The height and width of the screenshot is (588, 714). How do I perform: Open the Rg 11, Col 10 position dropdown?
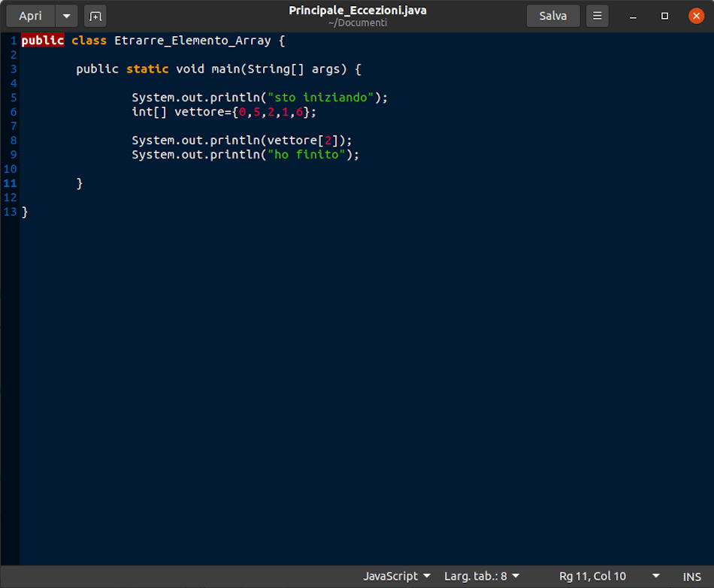click(x=610, y=576)
